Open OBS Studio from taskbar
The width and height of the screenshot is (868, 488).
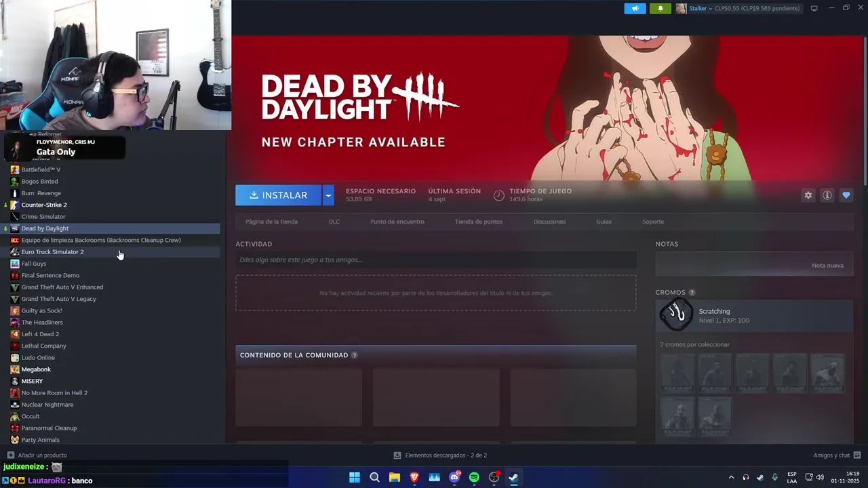tap(494, 477)
